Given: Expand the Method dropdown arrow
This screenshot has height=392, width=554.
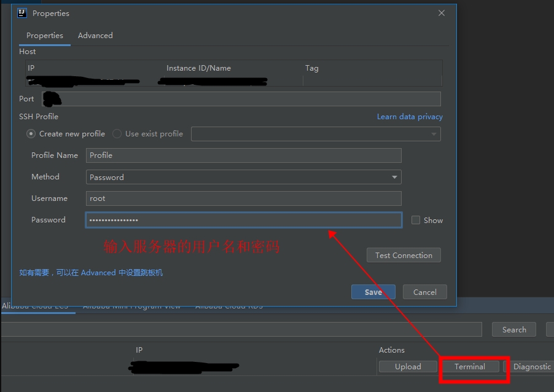Looking at the screenshot, I should (394, 178).
